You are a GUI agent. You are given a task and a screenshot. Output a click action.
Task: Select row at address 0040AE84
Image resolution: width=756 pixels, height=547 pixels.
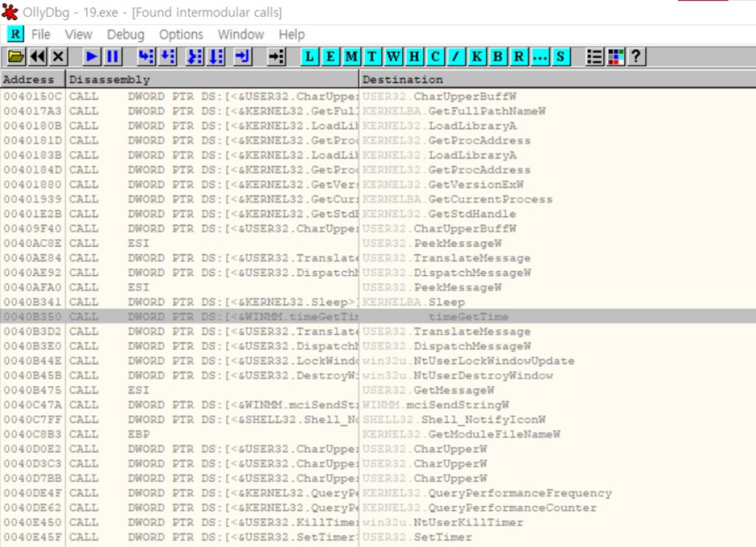pyautogui.click(x=378, y=257)
